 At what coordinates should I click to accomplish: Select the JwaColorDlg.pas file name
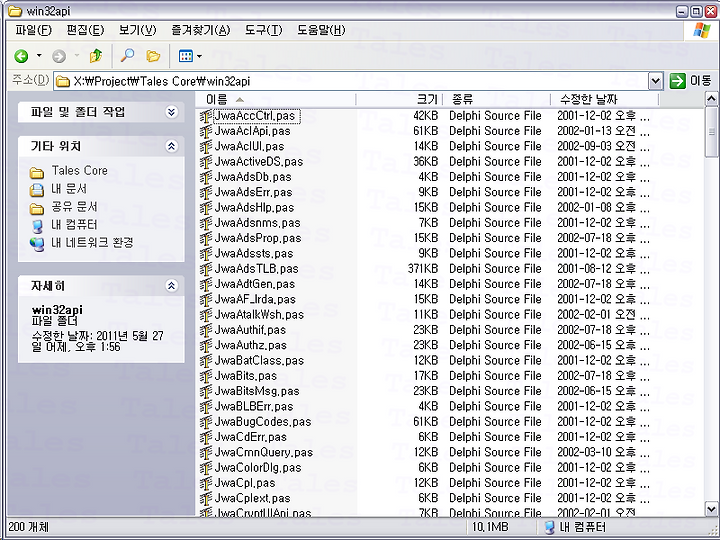pyautogui.click(x=258, y=467)
